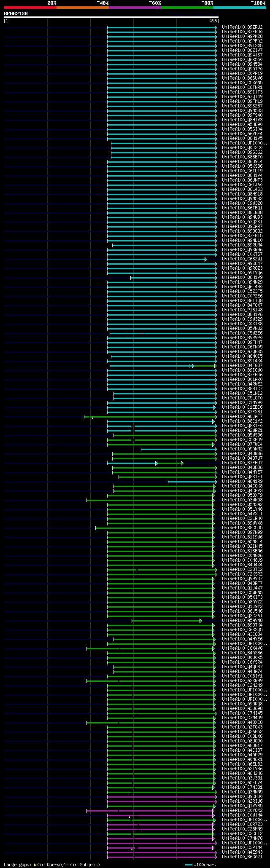
Task: Open hit UniRef100_C5XAN5
Action: pyautogui.click(x=242, y=83)
